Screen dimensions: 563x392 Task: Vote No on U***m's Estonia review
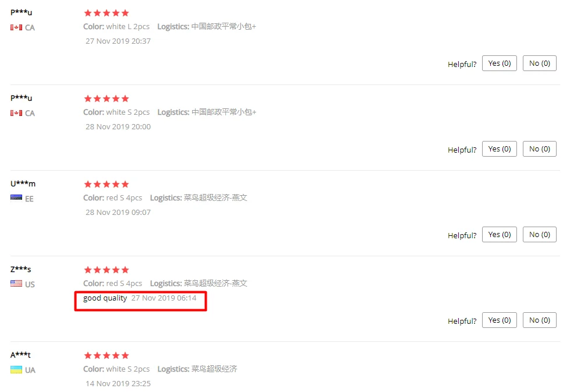(539, 234)
